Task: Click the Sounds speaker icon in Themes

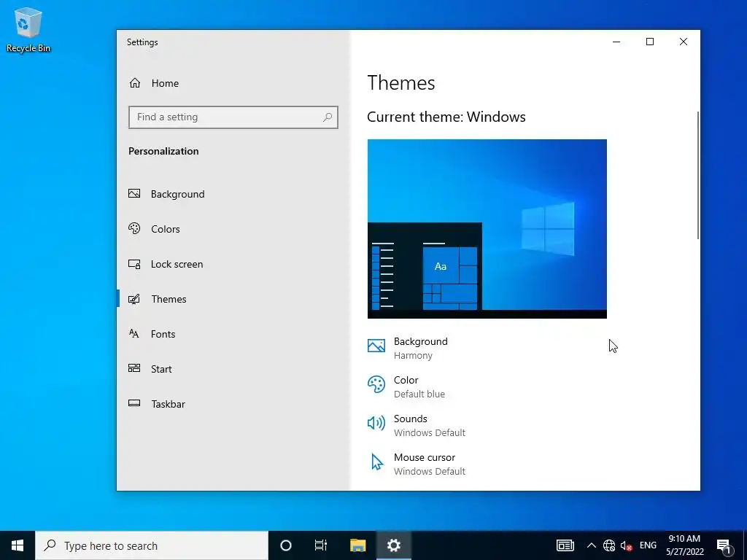Action: point(376,423)
